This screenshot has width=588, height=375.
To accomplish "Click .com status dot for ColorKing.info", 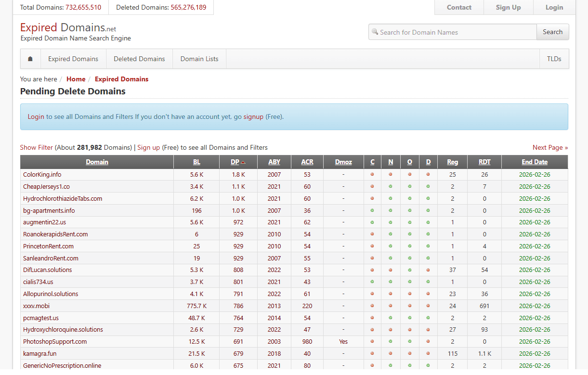I will 372,174.
